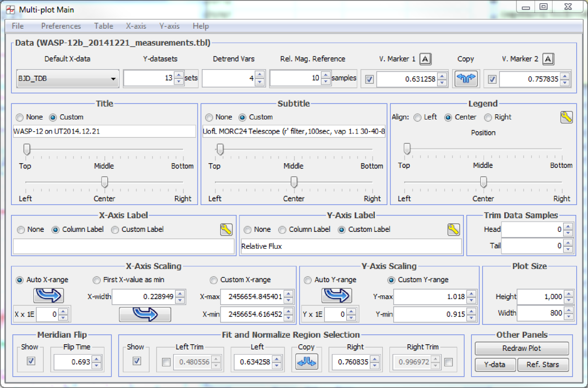This screenshot has height=388, width=588.
Task: Toggle the Meridian Flip Show checkbox
Action: pos(31,361)
